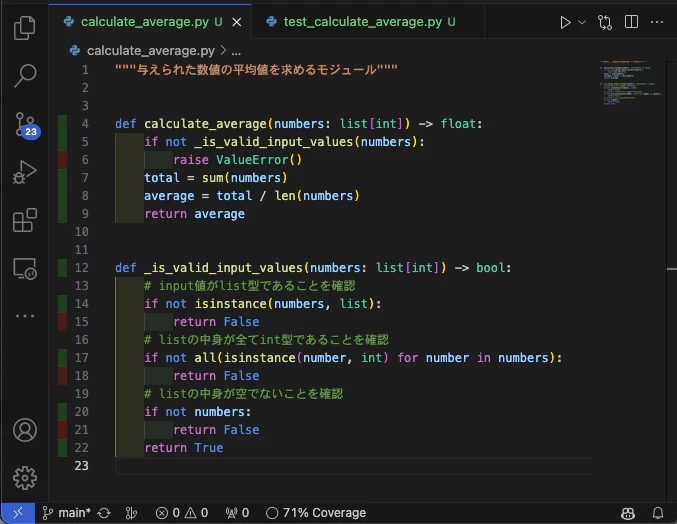Open the Manage gear icon
Viewport: 677px width, 524px height.
click(25, 478)
